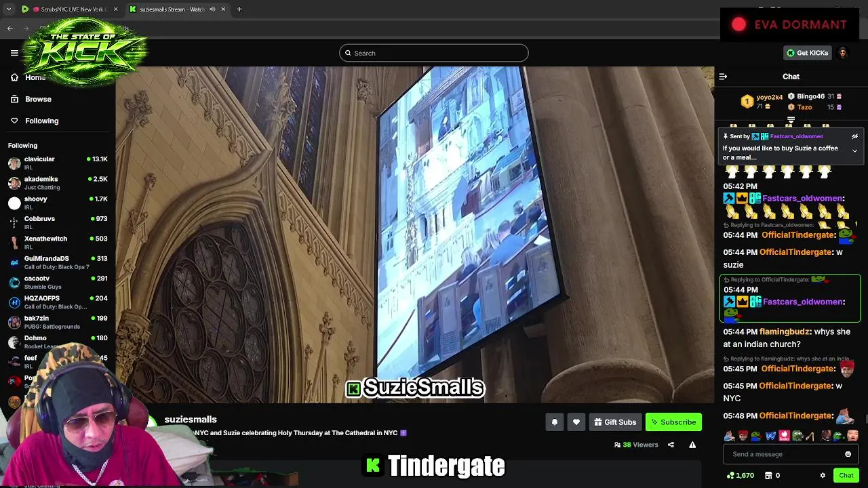Close the suziesmalls Stream tab

[223, 9]
